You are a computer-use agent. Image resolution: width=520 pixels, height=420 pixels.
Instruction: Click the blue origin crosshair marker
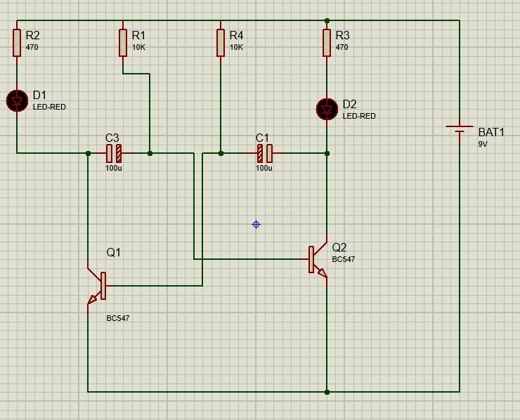pyautogui.click(x=256, y=225)
